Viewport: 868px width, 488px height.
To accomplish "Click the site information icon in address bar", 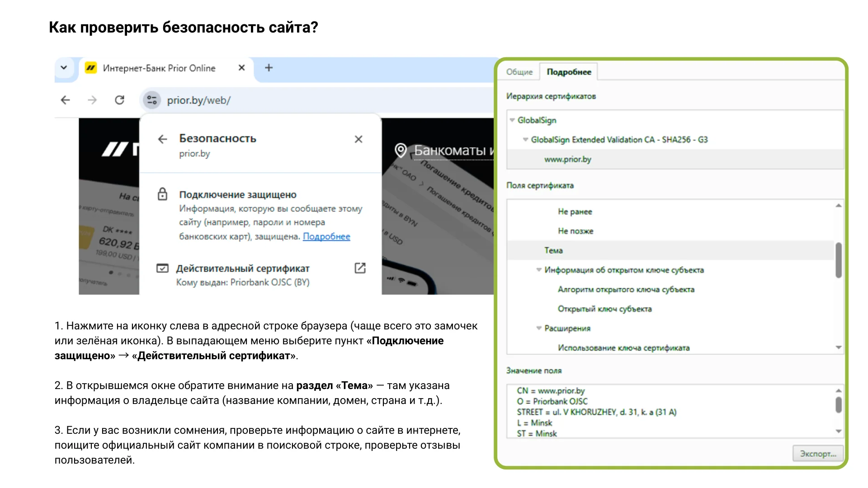I will [x=152, y=100].
